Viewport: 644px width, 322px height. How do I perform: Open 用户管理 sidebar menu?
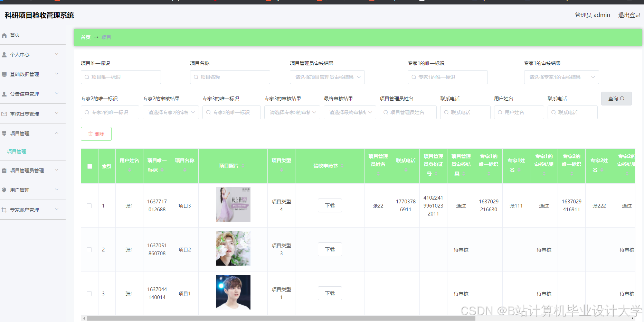point(33,190)
